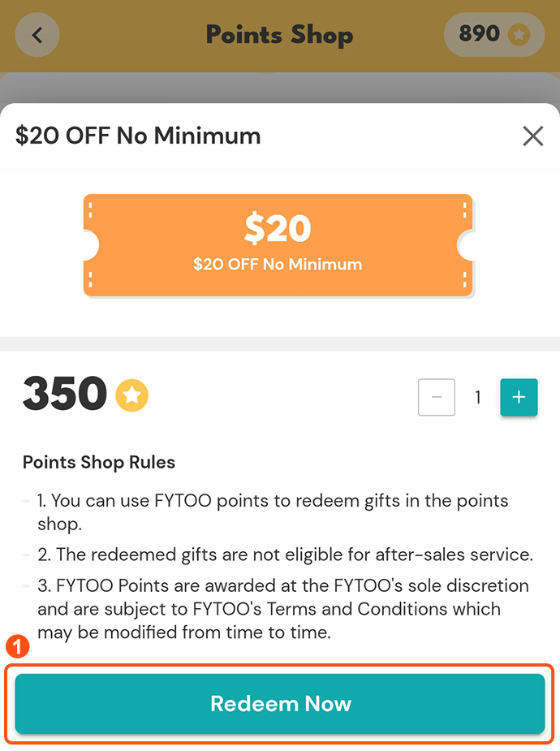The width and height of the screenshot is (560, 751).
Task: Click the '$20 OFF No Minimum' dialog title
Action: coord(138,136)
